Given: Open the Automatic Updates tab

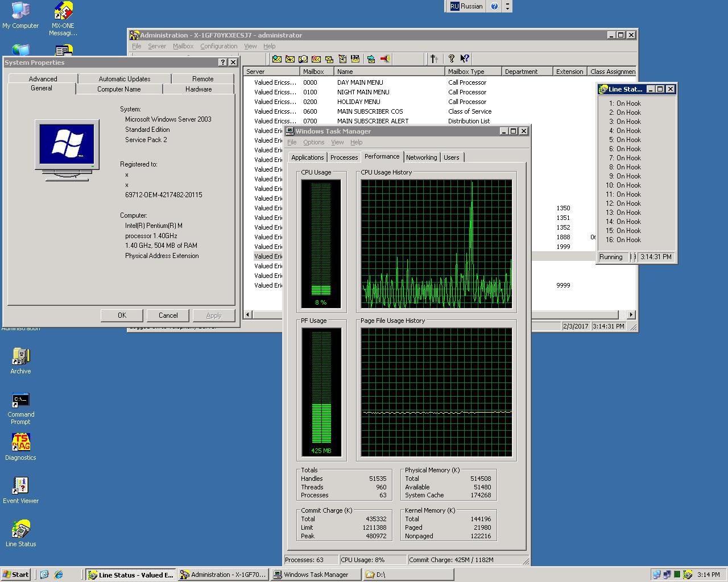Looking at the screenshot, I should [x=125, y=79].
